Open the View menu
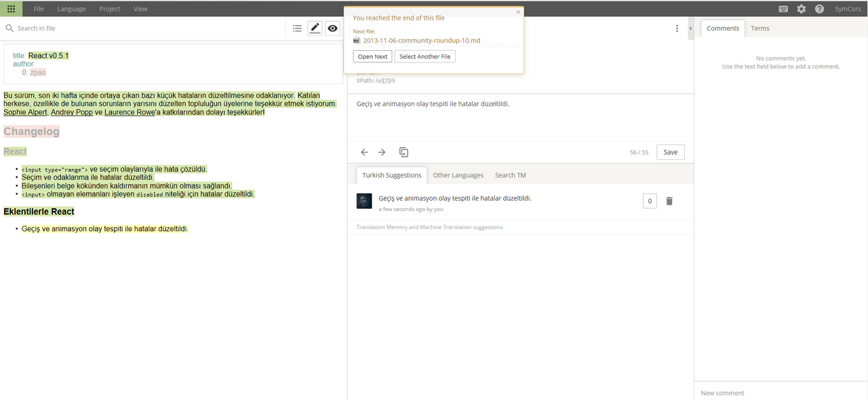Screen dimensions: 868x400 click(x=140, y=9)
